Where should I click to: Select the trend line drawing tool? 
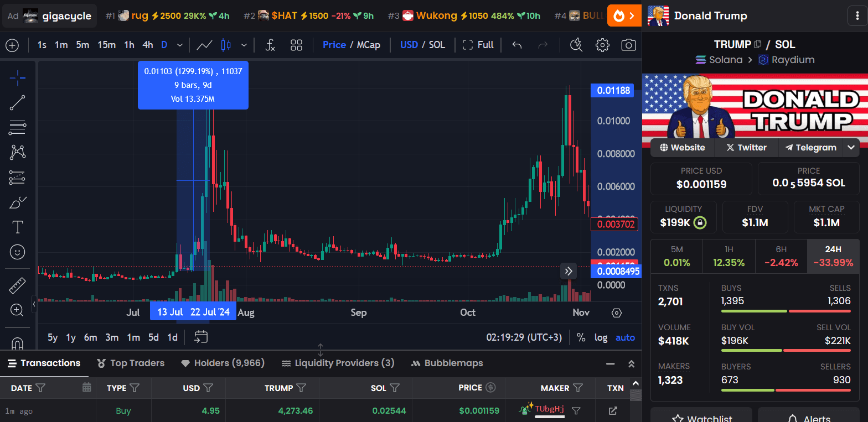18,103
